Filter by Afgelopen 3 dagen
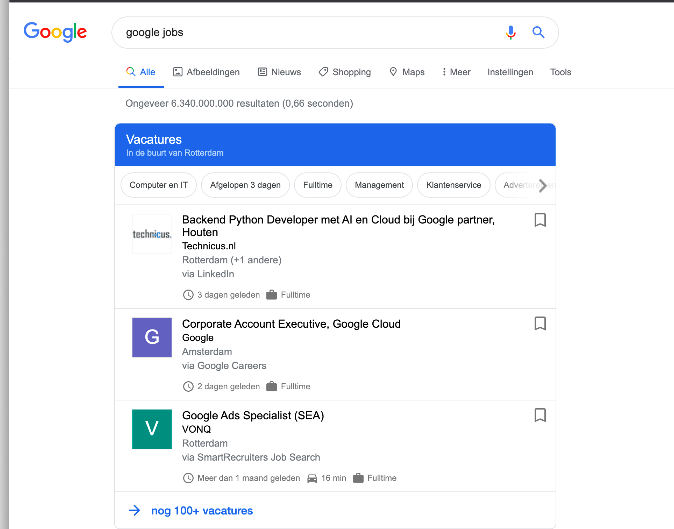The image size is (674, 529). click(245, 185)
